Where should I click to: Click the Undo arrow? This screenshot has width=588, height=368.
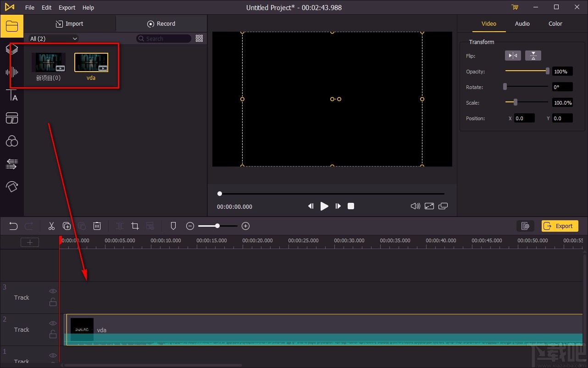pos(13,226)
